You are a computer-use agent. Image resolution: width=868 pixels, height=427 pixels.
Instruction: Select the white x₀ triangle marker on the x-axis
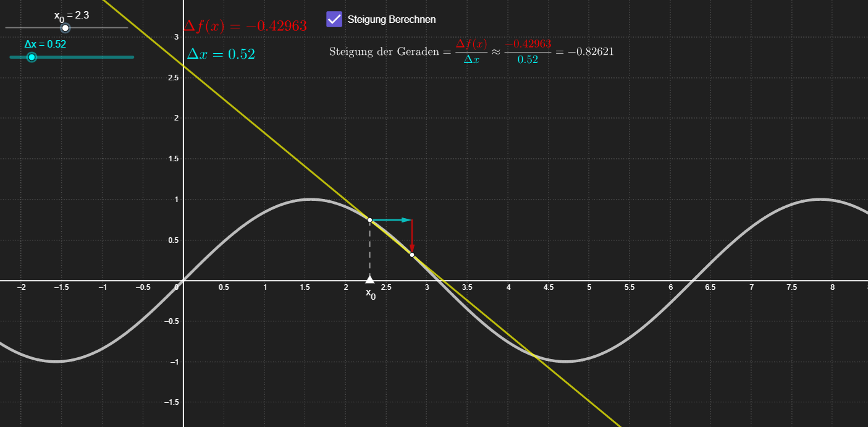(x=369, y=279)
